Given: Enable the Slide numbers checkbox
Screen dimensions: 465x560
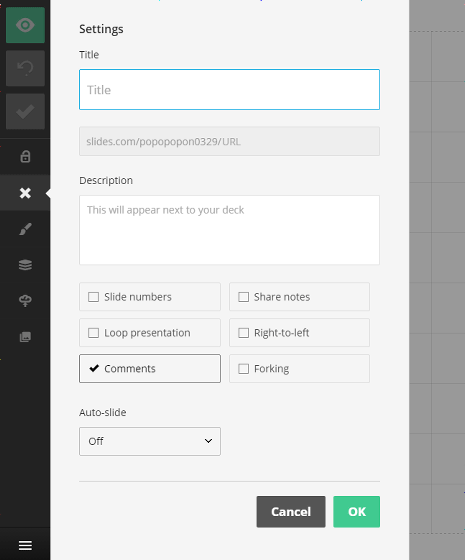Looking at the screenshot, I should click(150, 297).
